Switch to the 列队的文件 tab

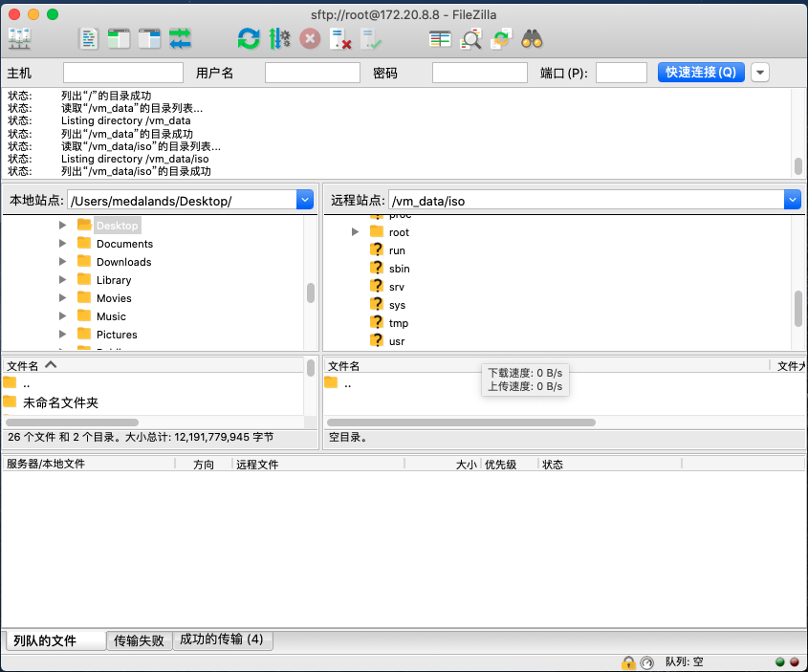[55, 640]
